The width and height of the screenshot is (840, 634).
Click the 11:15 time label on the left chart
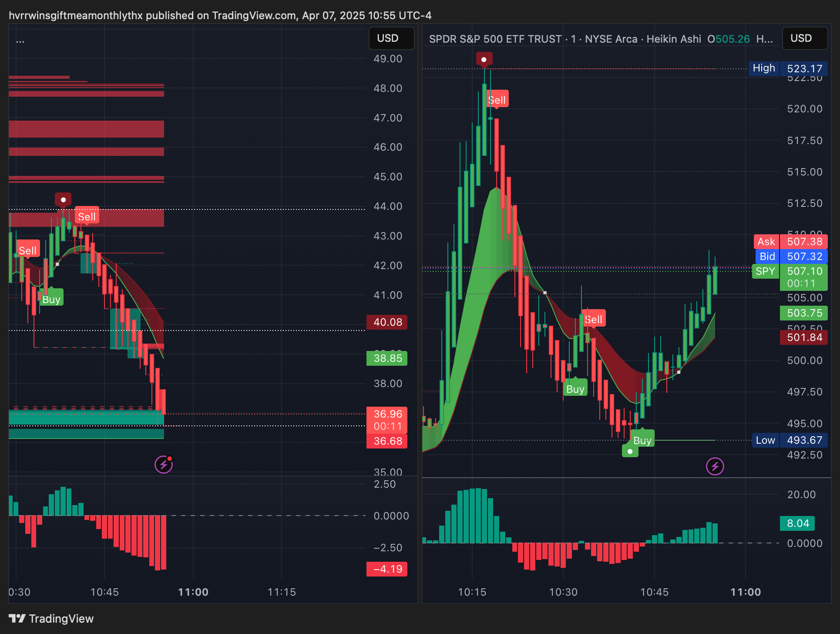[x=282, y=592]
